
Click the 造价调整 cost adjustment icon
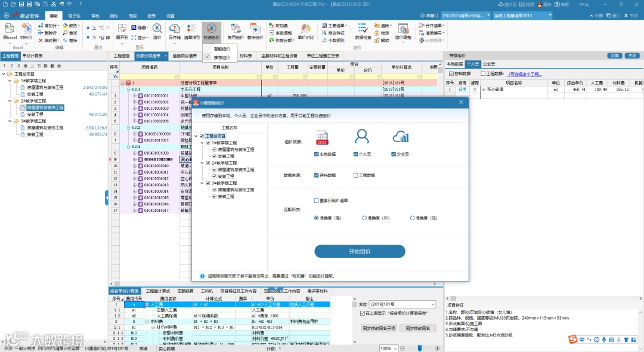click(x=403, y=28)
